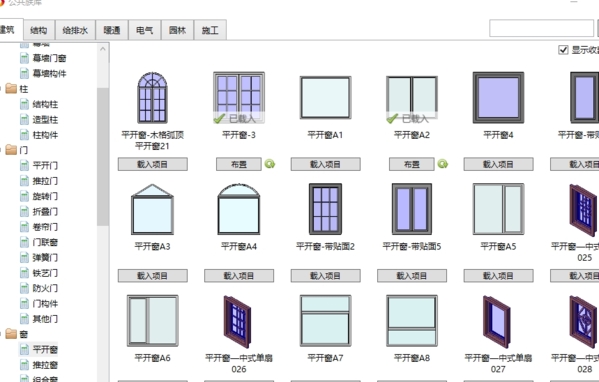Open the 电气 tab
This screenshot has height=382, width=599.
[145, 30]
